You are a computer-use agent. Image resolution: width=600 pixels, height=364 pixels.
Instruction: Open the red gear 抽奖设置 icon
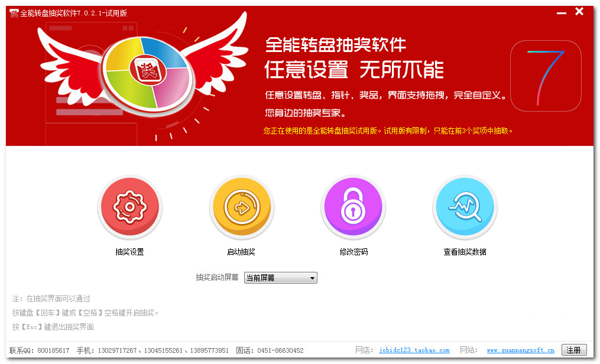tap(129, 207)
